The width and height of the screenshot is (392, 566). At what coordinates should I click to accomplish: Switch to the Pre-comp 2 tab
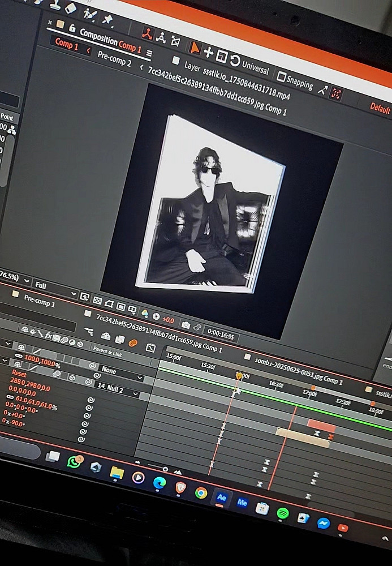[114, 58]
